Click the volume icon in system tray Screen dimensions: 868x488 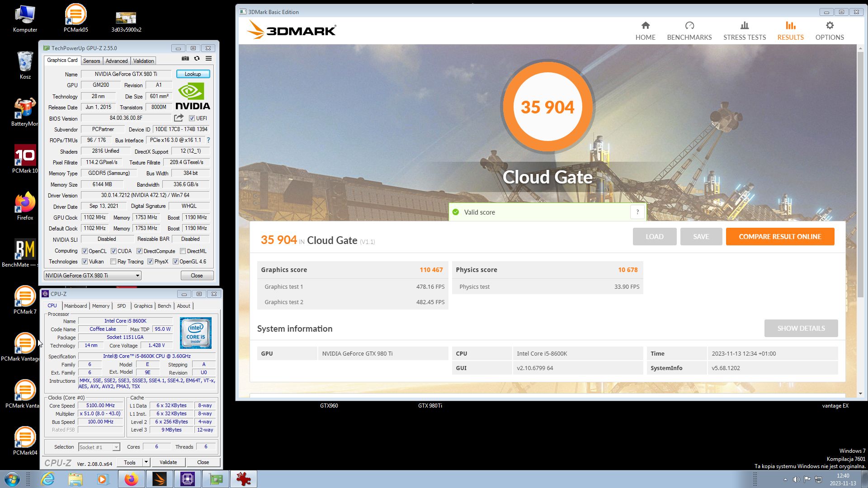click(x=796, y=479)
